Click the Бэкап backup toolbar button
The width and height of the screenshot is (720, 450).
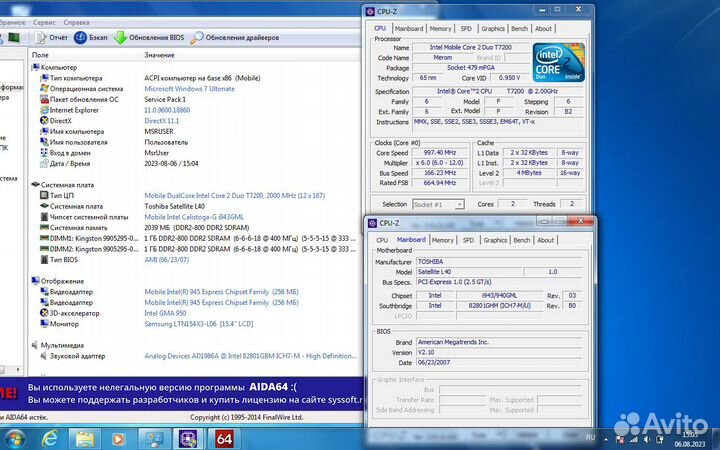tap(91, 38)
